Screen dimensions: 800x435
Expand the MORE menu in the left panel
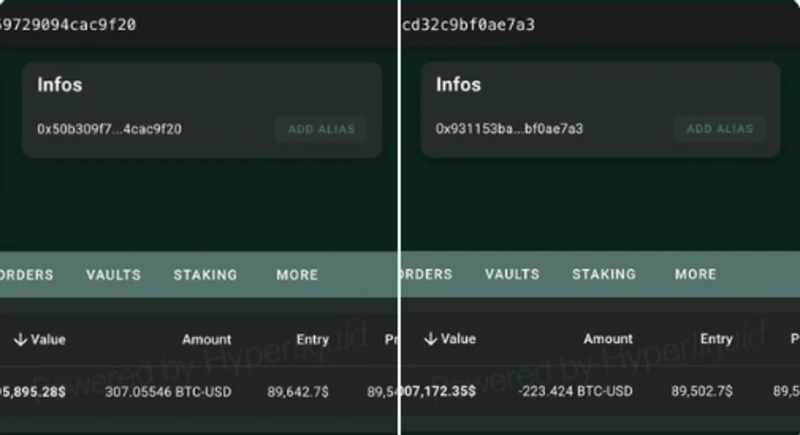pyautogui.click(x=297, y=274)
